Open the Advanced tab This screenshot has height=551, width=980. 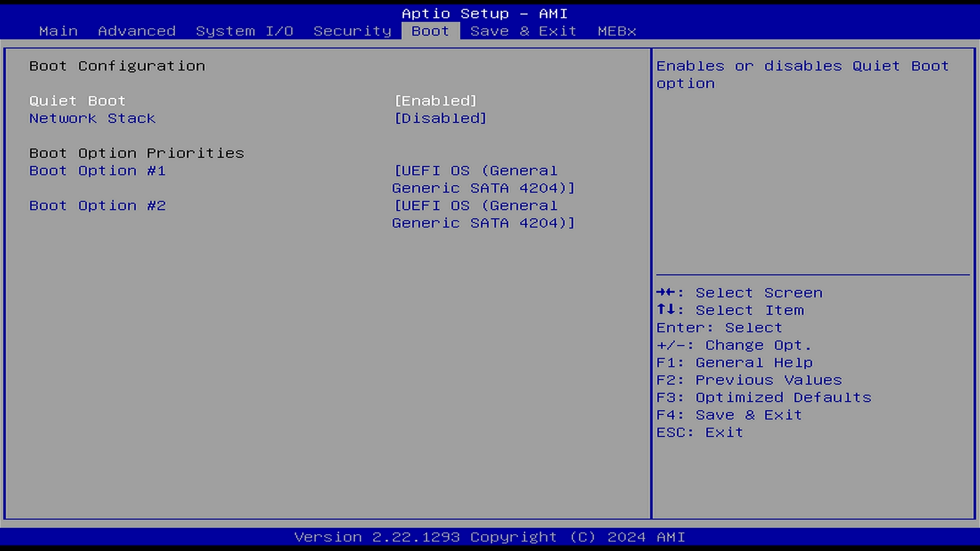pyautogui.click(x=137, y=31)
